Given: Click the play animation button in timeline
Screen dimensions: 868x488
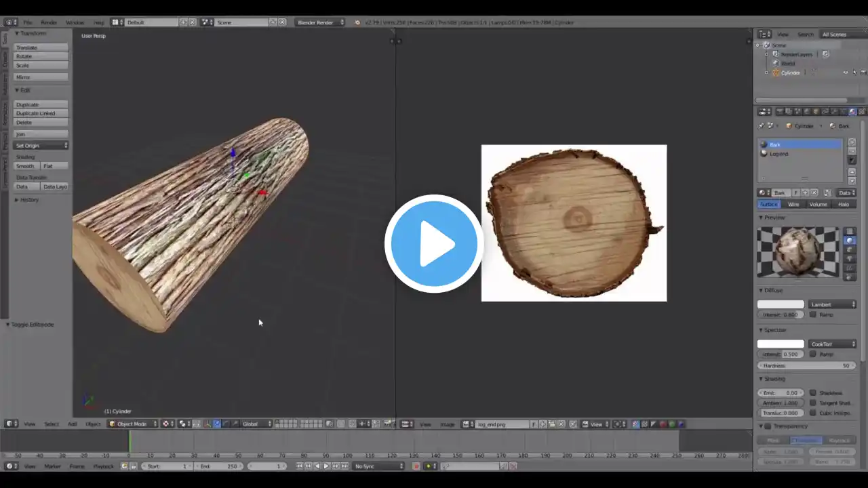Looking at the screenshot, I should click(x=326, y=466).
